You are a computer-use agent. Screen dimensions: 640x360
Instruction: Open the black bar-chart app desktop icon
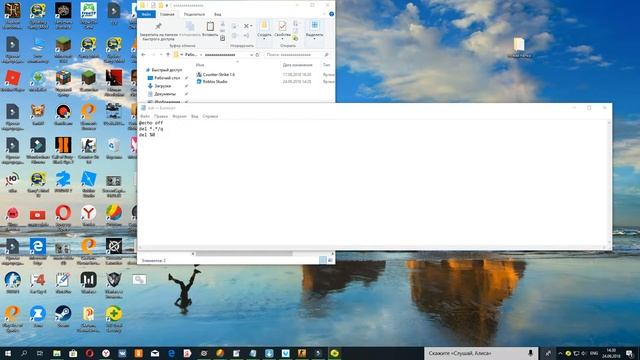pos(88,280)
